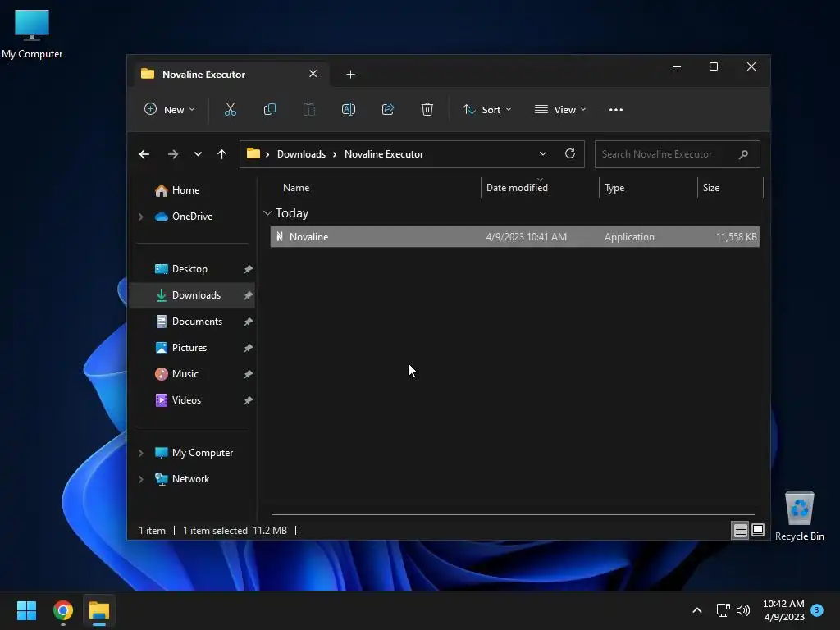
Task: Expand address bar history dropdown
Action: click(543, 153)
